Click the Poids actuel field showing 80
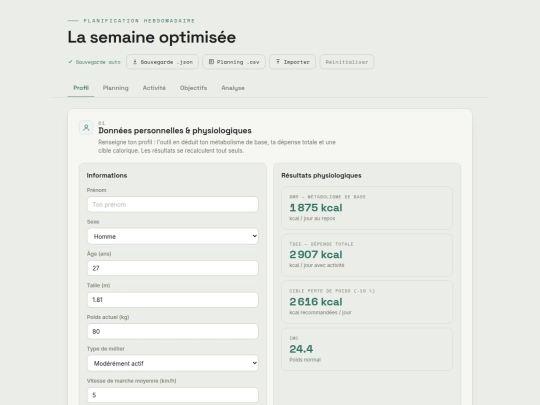Viewport: 540px width, 405px height. 173,331
